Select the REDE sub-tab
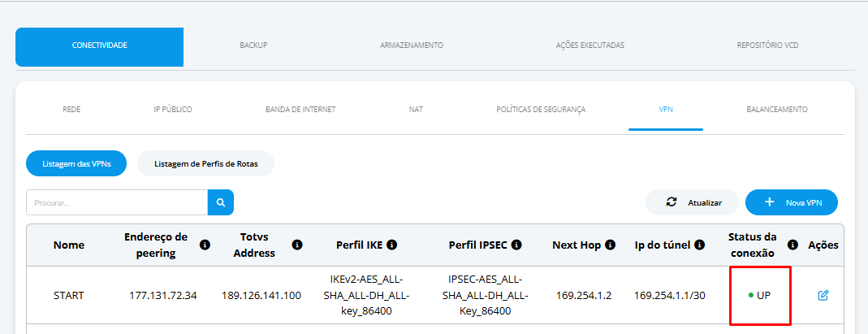Viewport: 868px width, 334px height. pyautogui.click(x=71, y=110)
